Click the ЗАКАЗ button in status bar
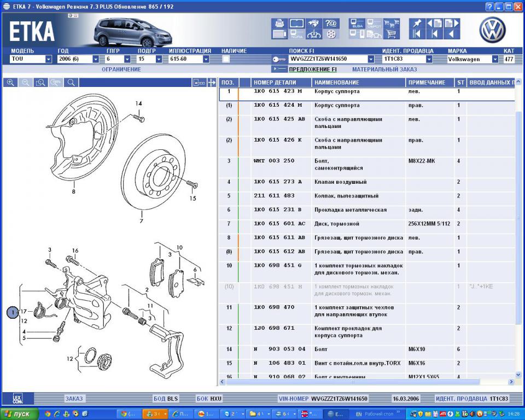The height and width of the screenshot is (420, 525). 74,399
